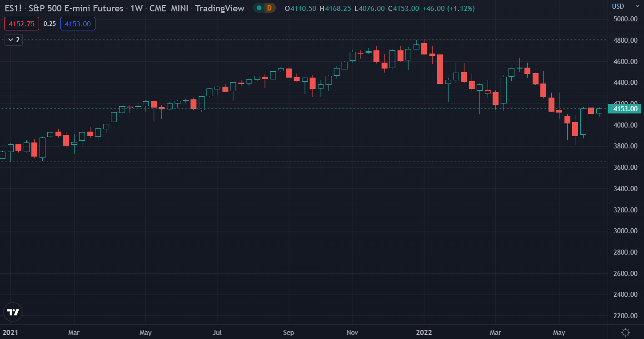Click the 1W interval in the chart title
Image resolution: width=644 pixels, height=339 pixels.
(136, 8)
